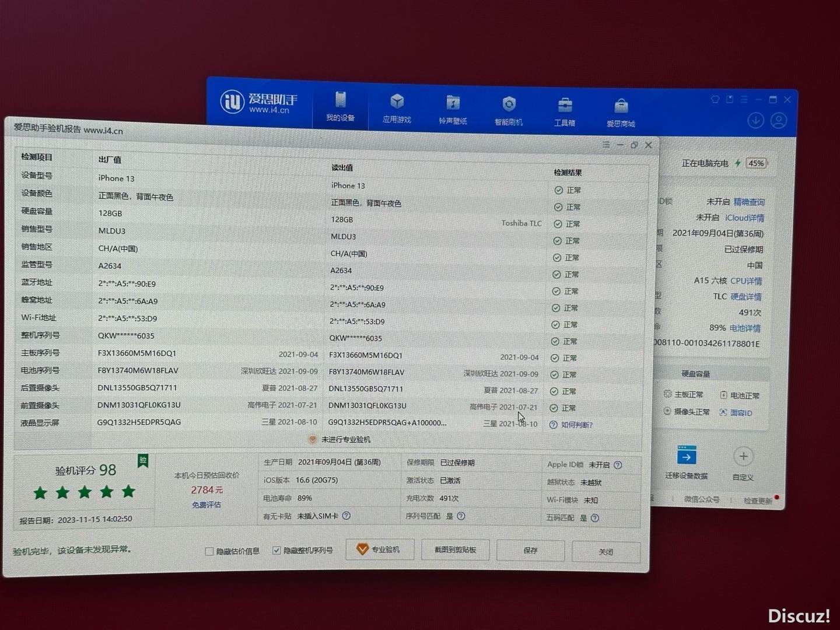
Task: Open 免费评估 link
Action: (x=206, y=505)
